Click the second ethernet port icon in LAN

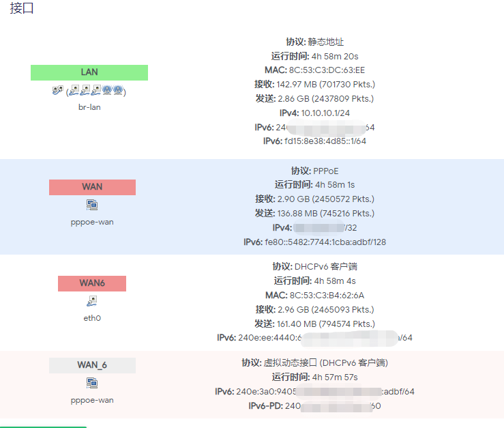click(85, 90)
